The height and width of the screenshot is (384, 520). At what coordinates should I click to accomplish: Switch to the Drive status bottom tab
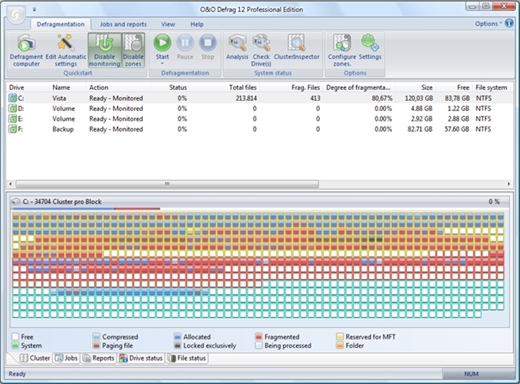[141, 358]
